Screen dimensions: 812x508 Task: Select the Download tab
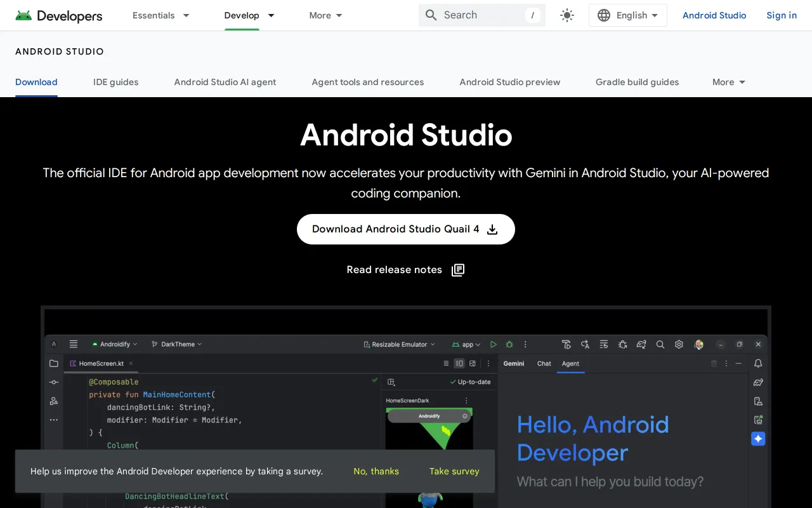tap(36, 82)
